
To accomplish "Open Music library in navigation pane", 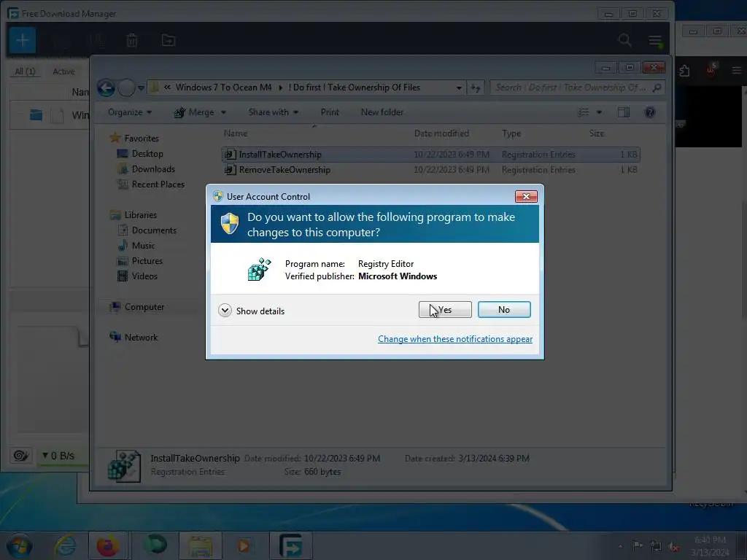I will click(x=143, y=245).
